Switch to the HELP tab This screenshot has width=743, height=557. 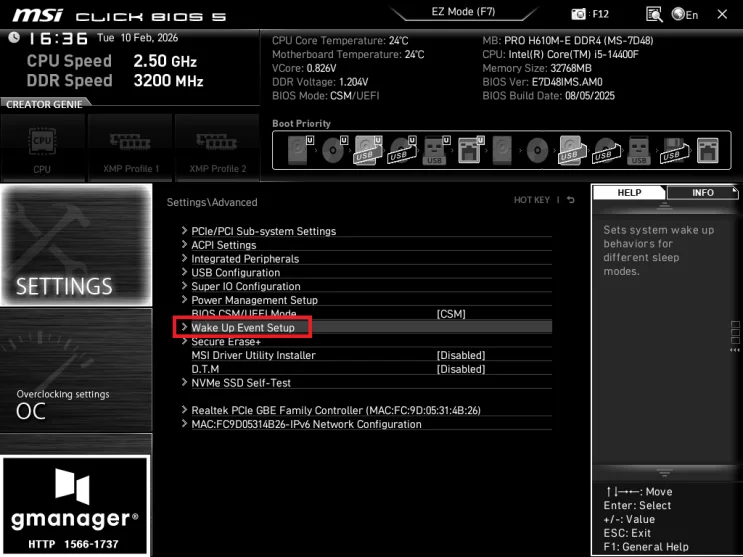coord(629,192)
